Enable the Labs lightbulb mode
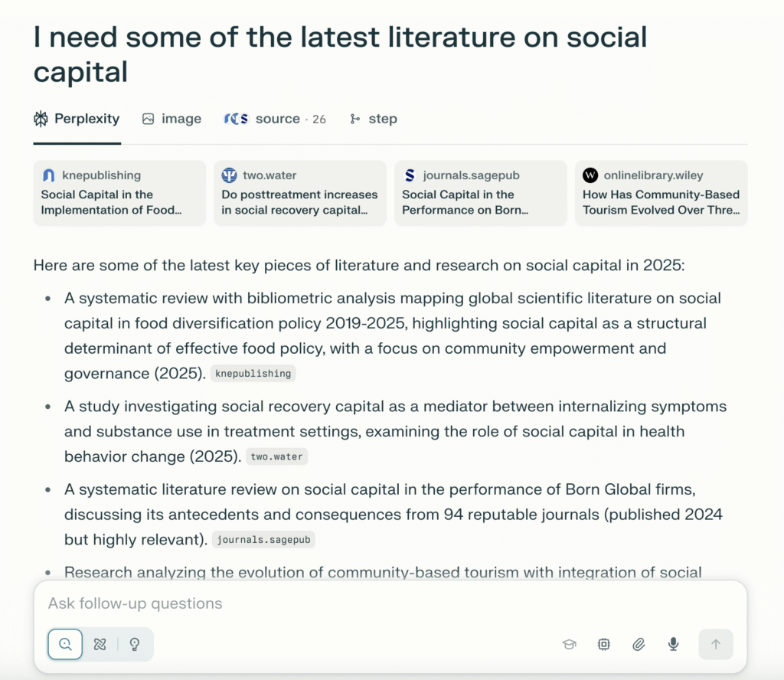Image resolution: width=784 pixels, height=680 pixels. [135, 644]
